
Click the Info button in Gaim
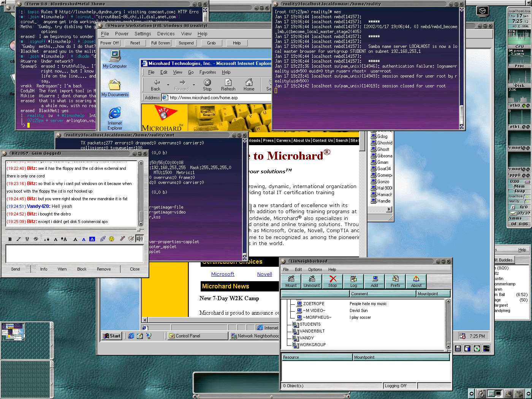(x=44, y=269)
